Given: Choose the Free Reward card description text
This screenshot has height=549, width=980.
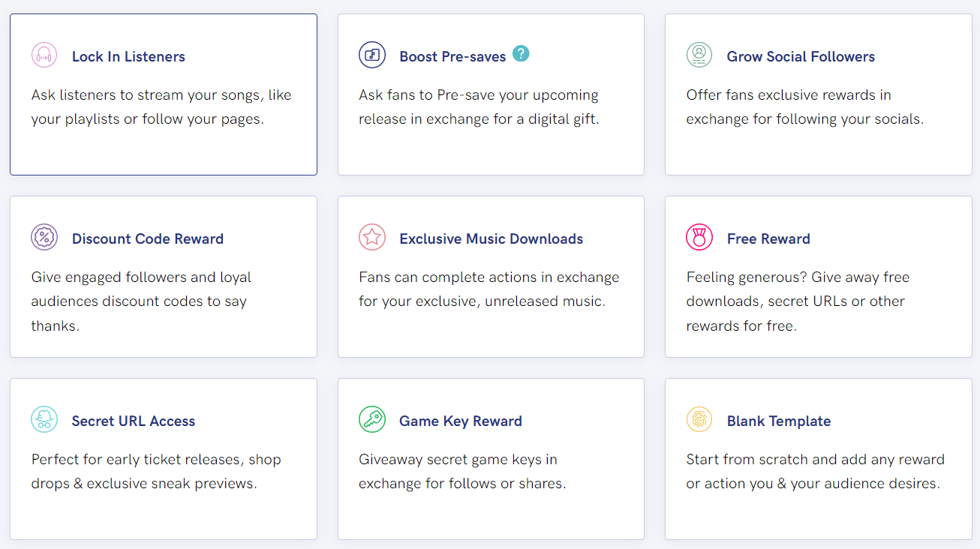Looking at the screenshot, I should [x=798, y=301].
